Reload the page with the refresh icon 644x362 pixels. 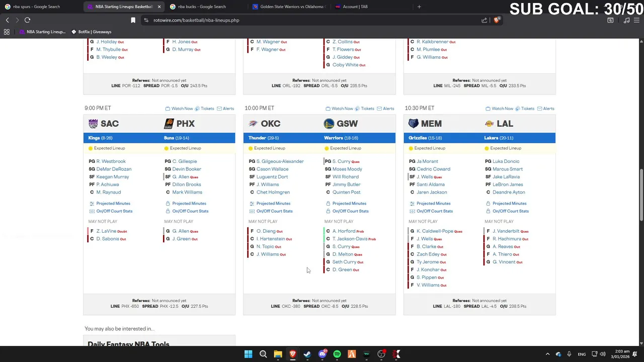click(x=27, y=20)
